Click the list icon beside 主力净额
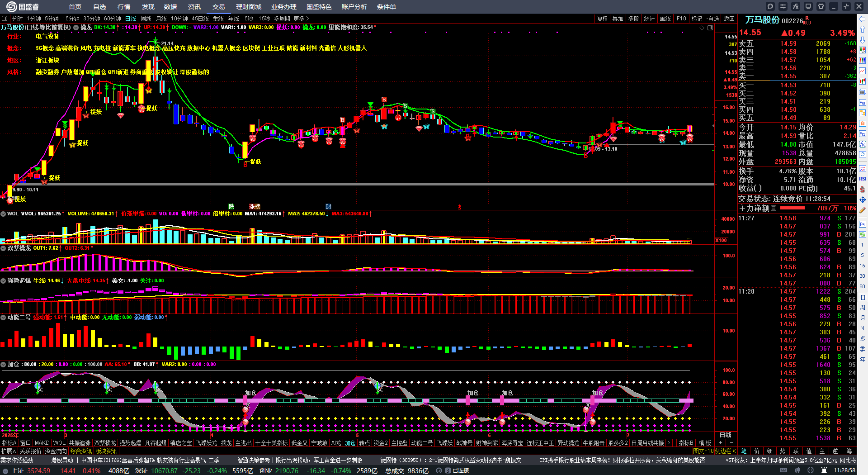Screen dimensions: 868x475 [774, 208]
